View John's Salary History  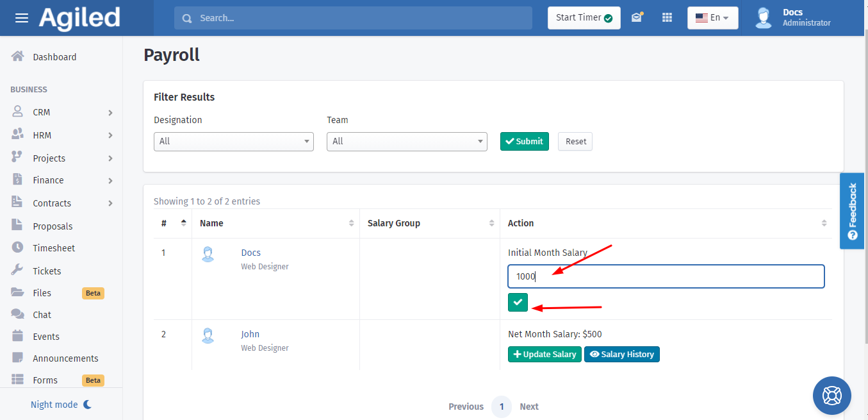click(x=621, y=354)
